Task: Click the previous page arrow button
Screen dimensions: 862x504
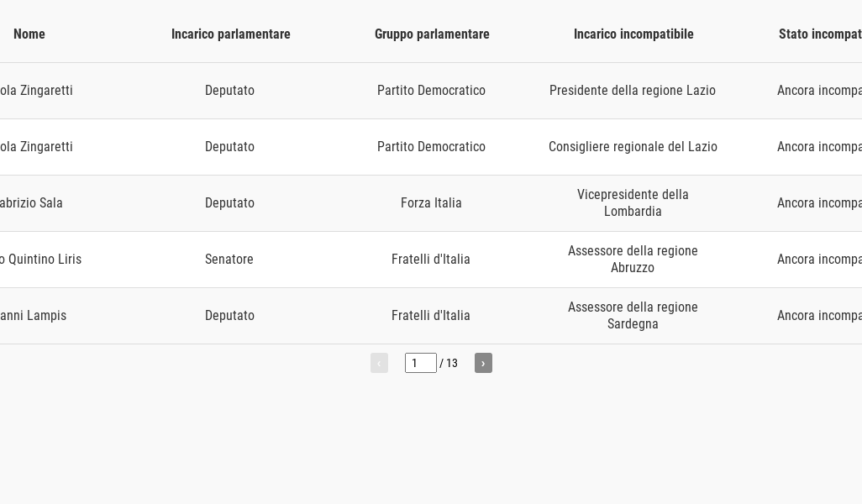Action: 379,363
